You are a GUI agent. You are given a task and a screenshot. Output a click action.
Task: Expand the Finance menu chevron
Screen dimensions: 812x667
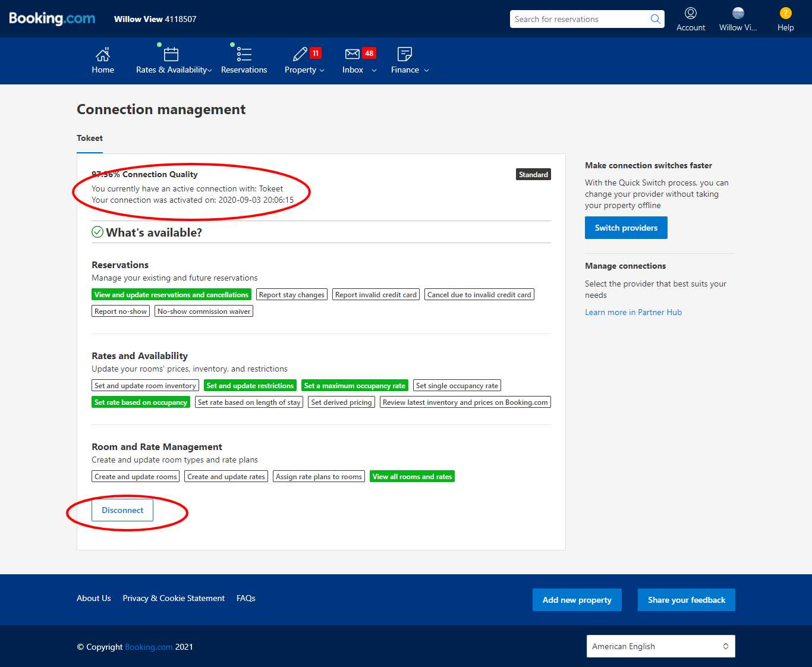[426, 70]
